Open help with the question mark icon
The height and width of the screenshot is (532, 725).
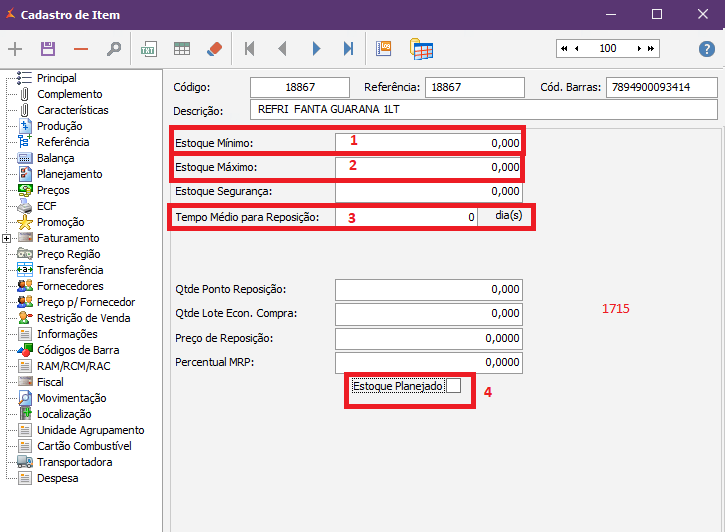click(x=707, y=49)
